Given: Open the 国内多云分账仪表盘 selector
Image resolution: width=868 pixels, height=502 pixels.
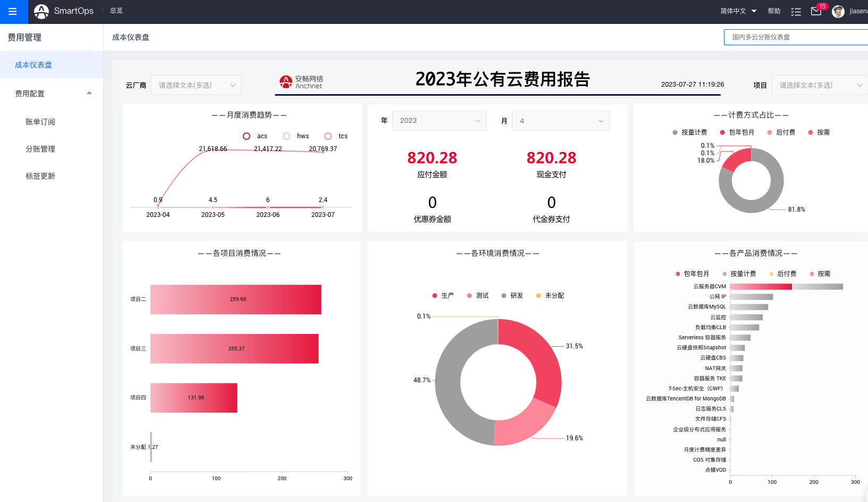Looking at the screenshot, I should [796, 37].
